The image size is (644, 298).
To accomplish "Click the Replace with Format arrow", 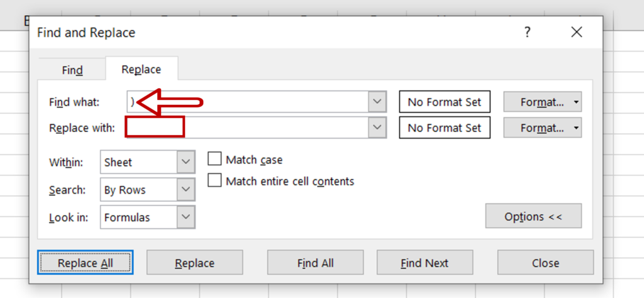I will [x=577, y=128].
